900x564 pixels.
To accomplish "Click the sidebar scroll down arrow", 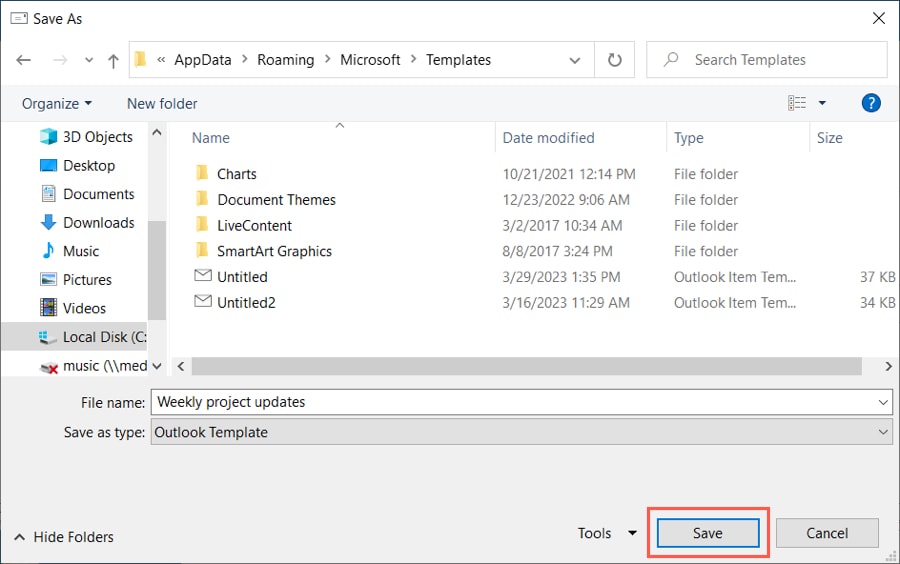I will (157, 366).
